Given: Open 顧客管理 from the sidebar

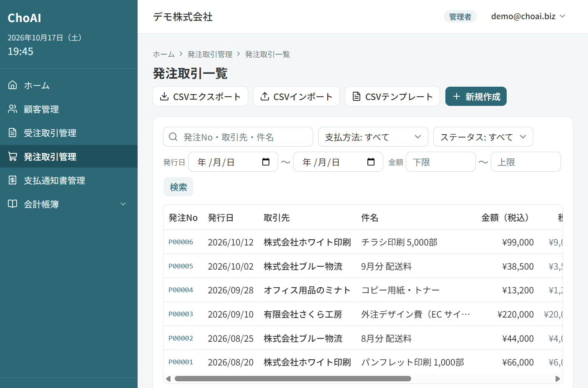Looking at the screenshot, I should [x=69, y=109].
